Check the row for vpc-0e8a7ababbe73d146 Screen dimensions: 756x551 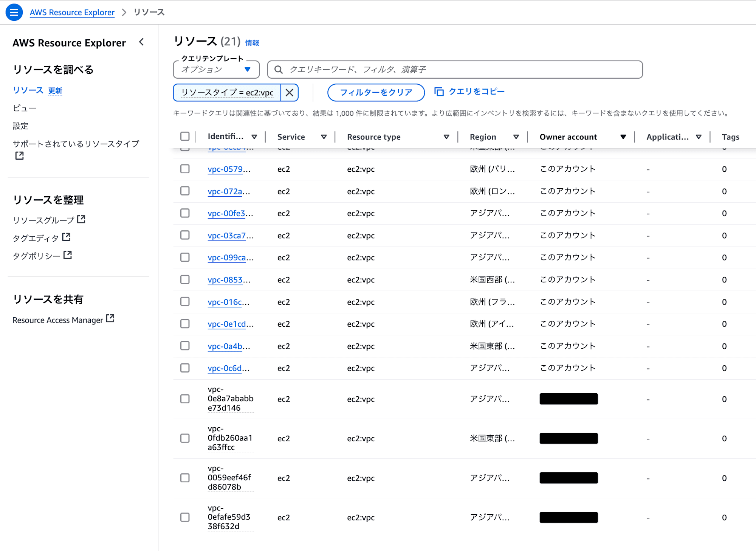point(185,399)
